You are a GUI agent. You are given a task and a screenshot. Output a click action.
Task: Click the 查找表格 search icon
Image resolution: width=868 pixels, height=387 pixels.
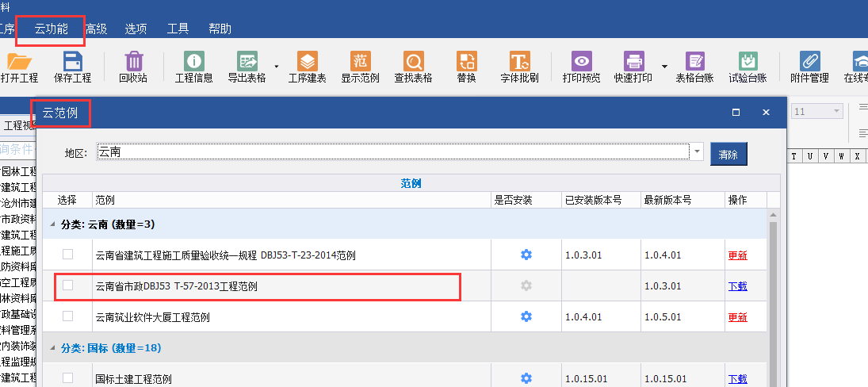click(414, 61)
